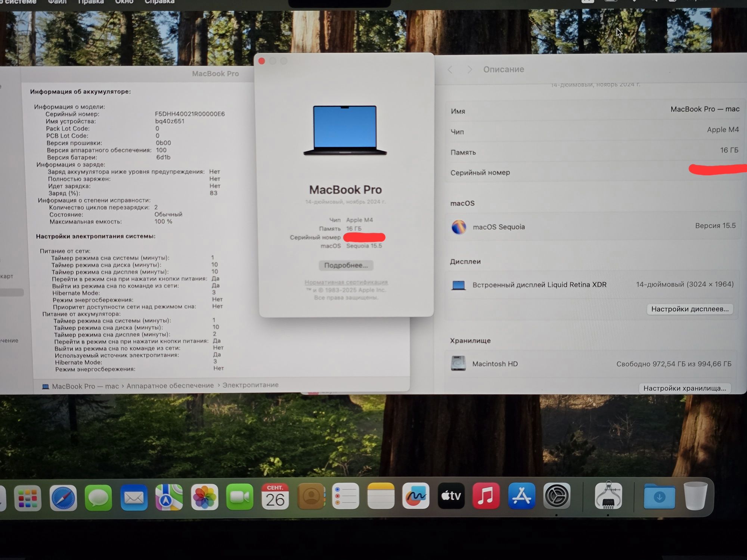Open Mail app in Dock

coord(134,498)
